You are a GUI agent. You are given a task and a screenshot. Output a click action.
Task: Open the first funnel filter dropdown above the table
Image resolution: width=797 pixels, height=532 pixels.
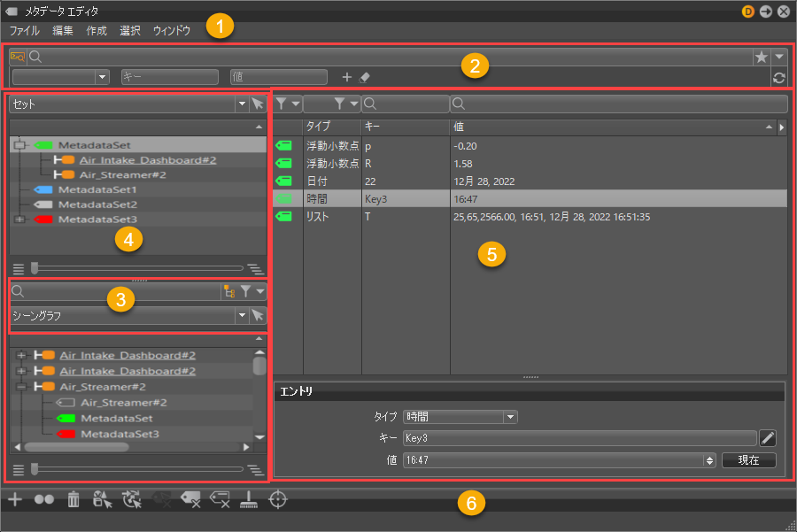287,104
